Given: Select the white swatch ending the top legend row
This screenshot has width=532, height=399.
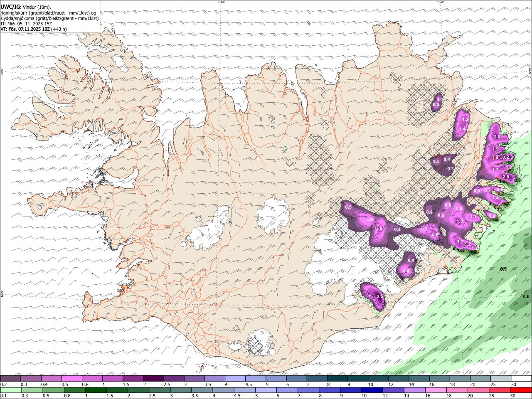Looking at the screenshot, I should click(x=522, y=379).
